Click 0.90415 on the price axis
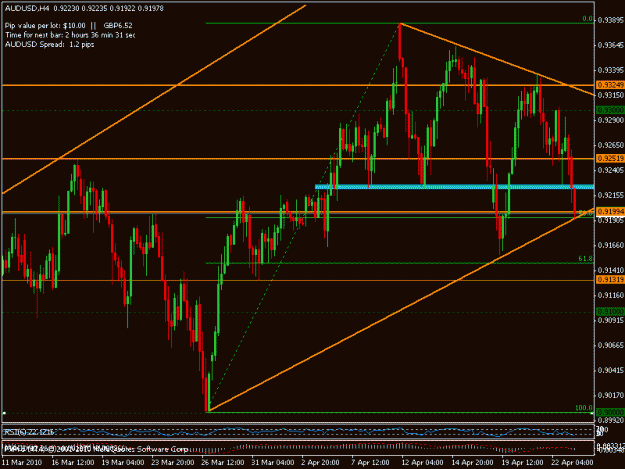Viewport: 625px width, 469px height. click(611, 370)
